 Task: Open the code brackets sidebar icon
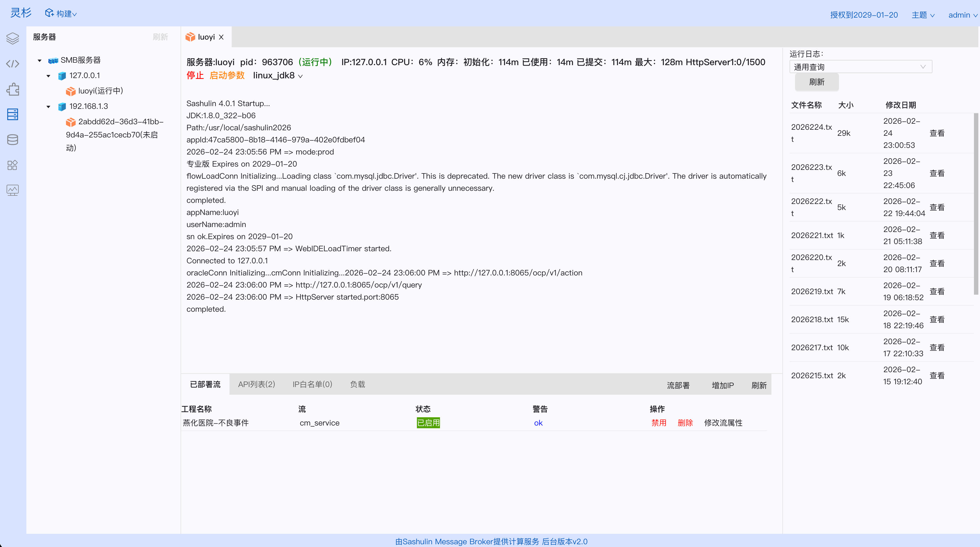pyautogui.click(x=13, y=63)
